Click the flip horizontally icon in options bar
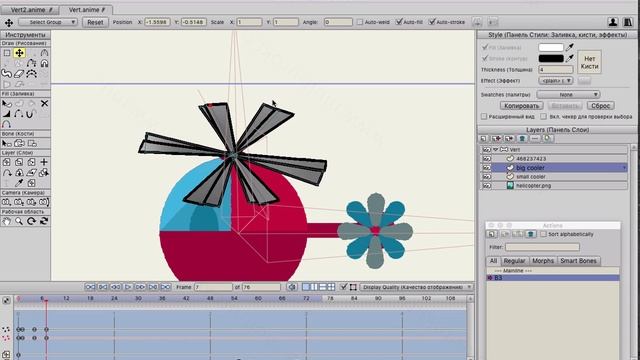The width and height of the screenshot is (640, 360). pyautogui.click(x=477, y=22)
